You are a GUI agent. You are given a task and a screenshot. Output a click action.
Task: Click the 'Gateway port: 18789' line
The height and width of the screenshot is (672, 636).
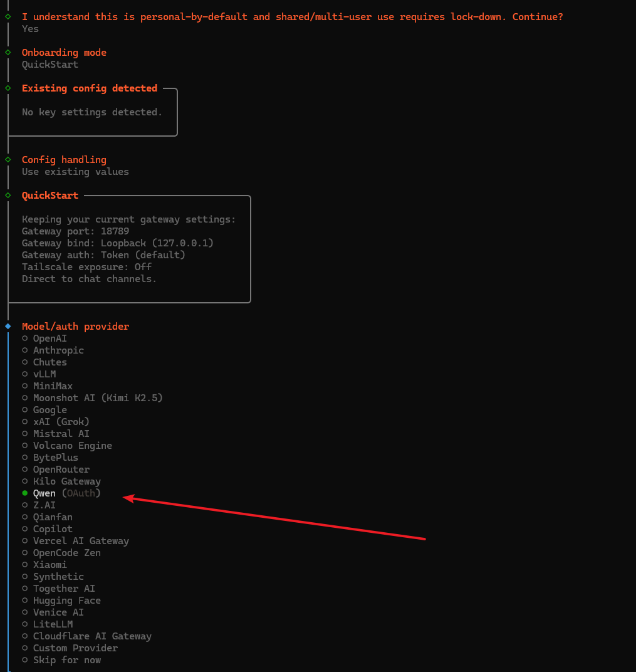(x=75, y=231)
